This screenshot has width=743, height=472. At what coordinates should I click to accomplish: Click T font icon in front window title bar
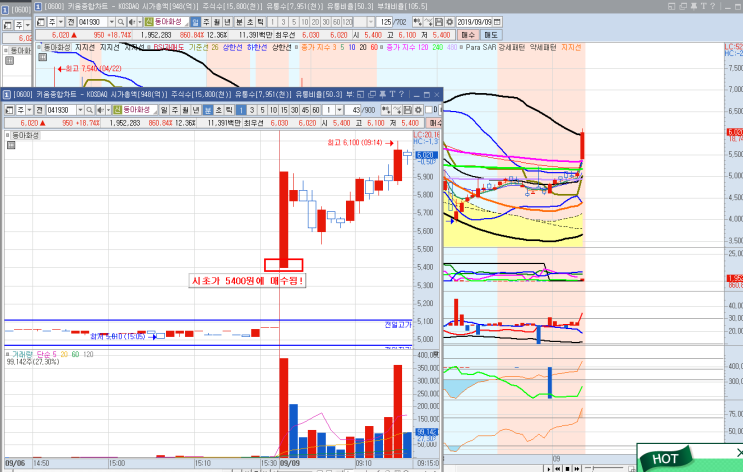[392, 94]
